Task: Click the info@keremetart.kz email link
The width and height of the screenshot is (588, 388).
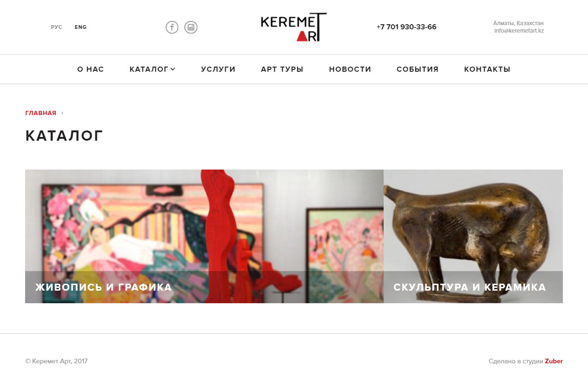Action: click(x=519, y=31)
